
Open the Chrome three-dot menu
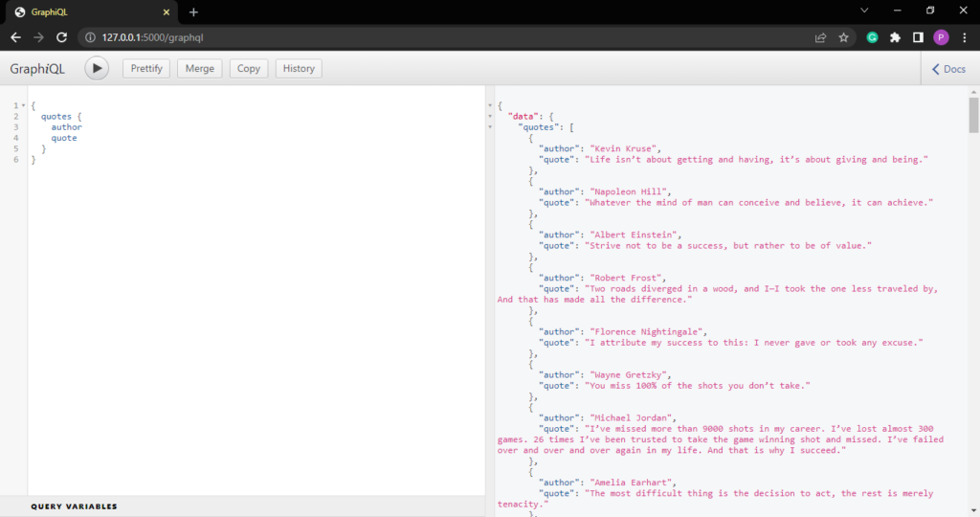[x=965, y=37]
